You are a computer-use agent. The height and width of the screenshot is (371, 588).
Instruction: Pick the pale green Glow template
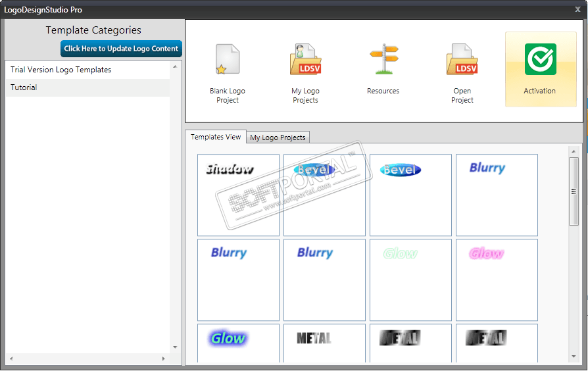click(410, 280)
